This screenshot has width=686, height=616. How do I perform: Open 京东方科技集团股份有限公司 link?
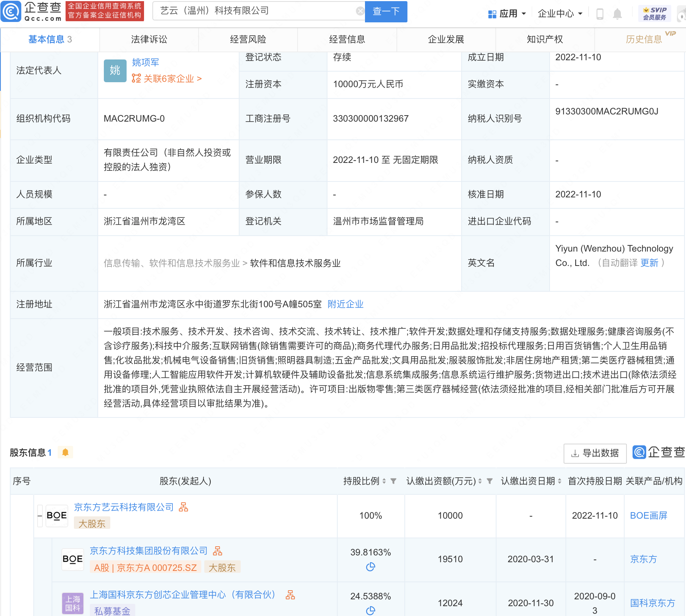(149, 551)
